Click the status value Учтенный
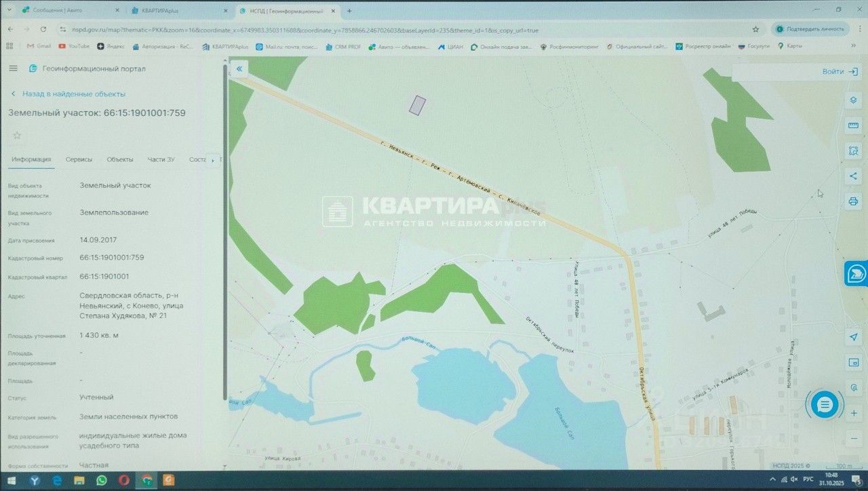The image size is (868, 491). coord(96,397)
